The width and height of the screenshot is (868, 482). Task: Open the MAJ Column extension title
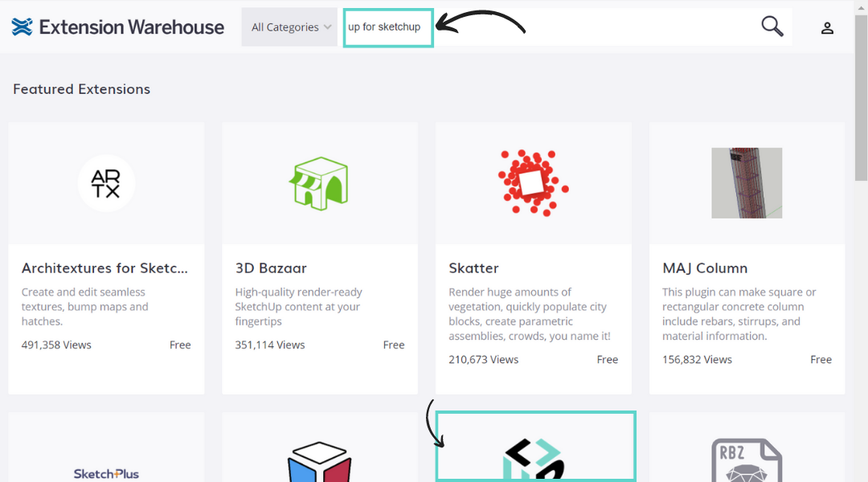pos(705,268)
